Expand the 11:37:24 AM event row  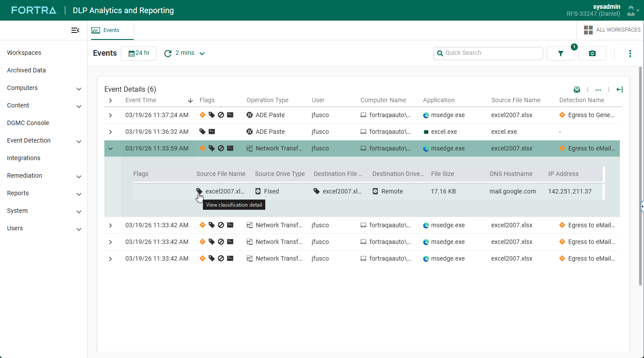pyautogui.click(x=110, y=115)
